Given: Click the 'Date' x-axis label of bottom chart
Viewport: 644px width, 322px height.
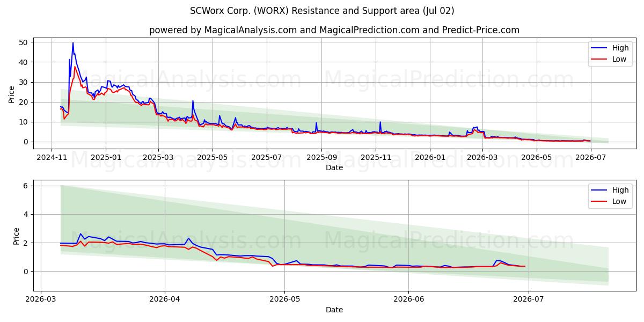Looking at the screenshot, I should click(334, 310).
